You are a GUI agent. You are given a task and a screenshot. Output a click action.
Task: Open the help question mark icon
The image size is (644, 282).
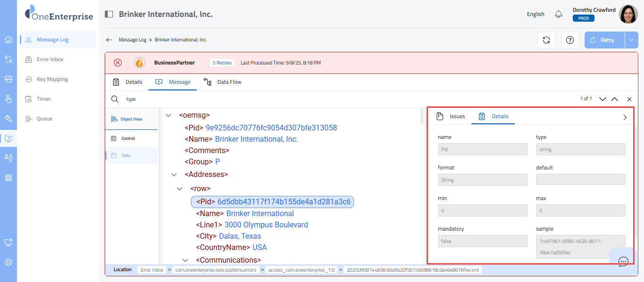[x=570, y=40]
